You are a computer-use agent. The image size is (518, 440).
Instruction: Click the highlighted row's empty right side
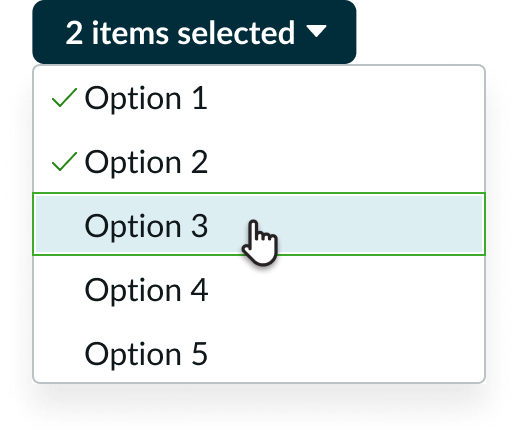[x=380, y=224]
